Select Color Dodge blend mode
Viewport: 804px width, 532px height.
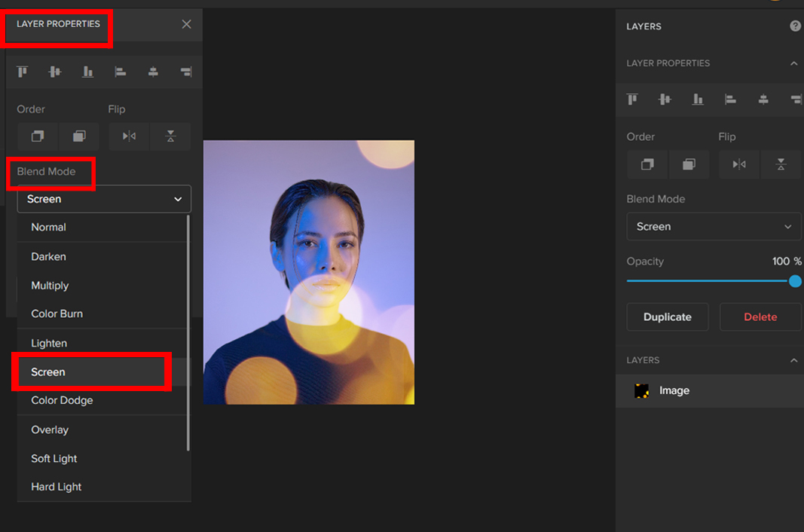pyautogui.click(x=62, y=400)
